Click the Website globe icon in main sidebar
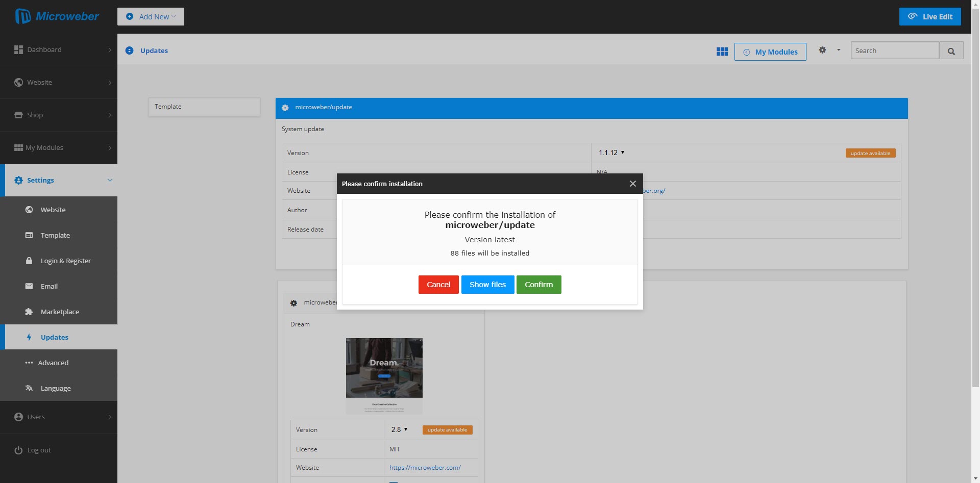Image resolution: width=980 pixels, height=483 pixels. click(18, 82)
